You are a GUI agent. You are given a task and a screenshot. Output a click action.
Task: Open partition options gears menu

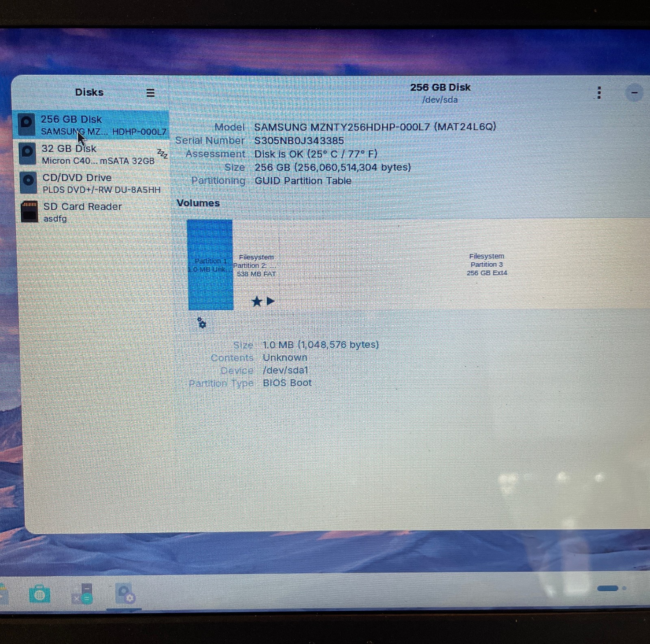tap(202, 323)
